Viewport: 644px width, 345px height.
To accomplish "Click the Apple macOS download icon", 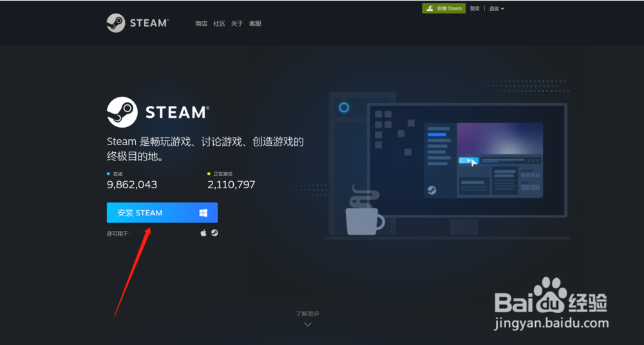I will (x=204, y=233).
